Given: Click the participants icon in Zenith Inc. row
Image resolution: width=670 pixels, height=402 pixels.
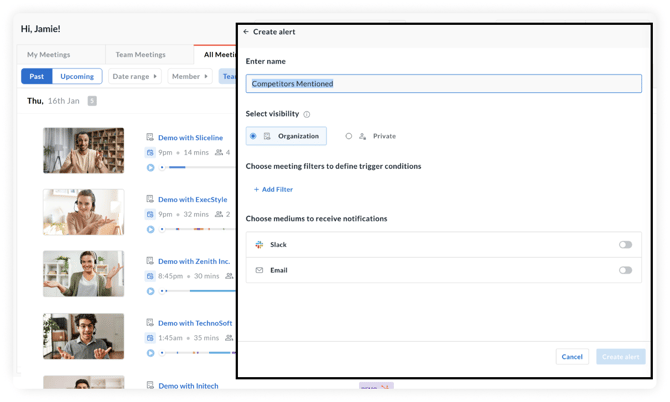Looking at the screenshot, I should (x=229, y=276).
